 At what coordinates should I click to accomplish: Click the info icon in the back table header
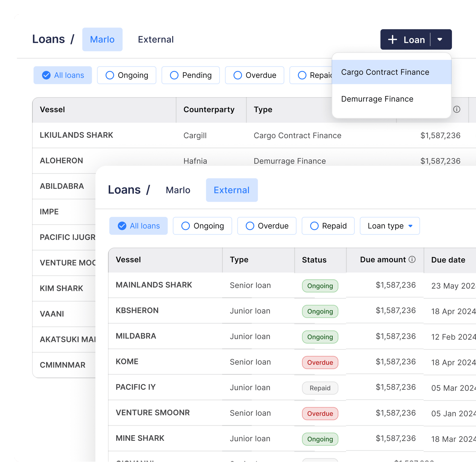point(457,109)
